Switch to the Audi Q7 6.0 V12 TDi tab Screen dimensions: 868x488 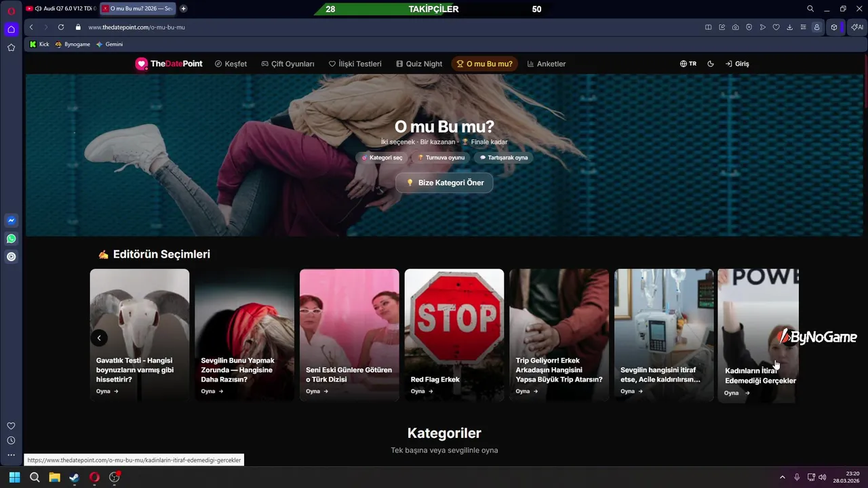tap(61, 9)
